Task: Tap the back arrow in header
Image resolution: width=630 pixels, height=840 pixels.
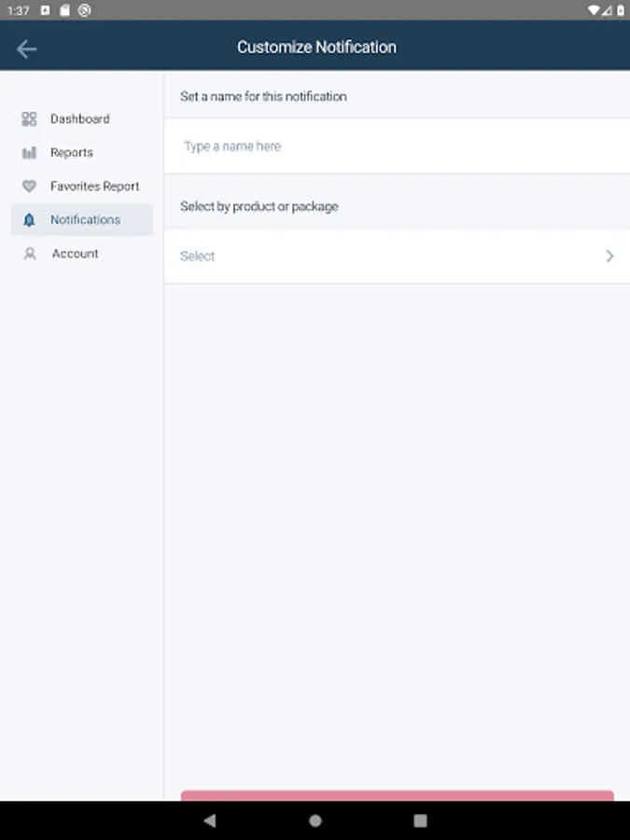Action: coord(26,49)
